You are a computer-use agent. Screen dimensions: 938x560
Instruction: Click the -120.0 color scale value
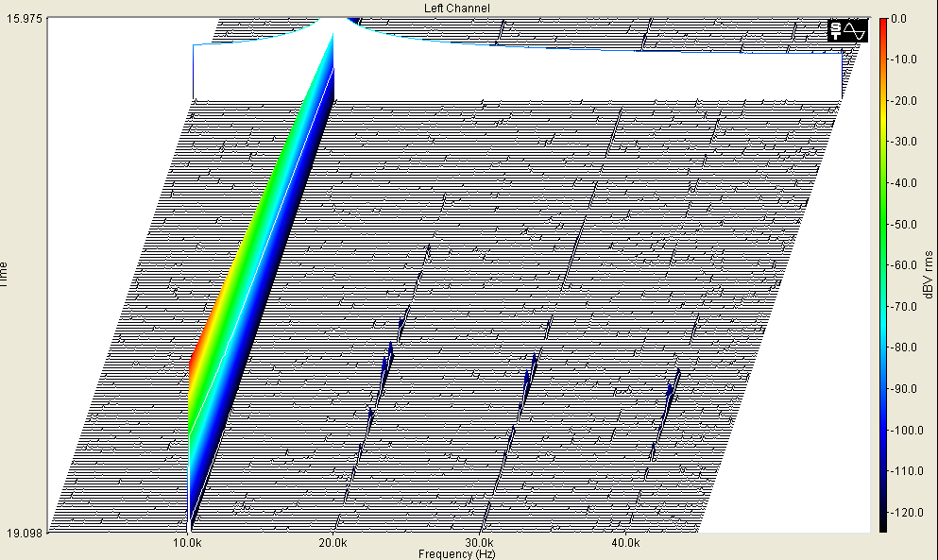[x=906, y=512]
